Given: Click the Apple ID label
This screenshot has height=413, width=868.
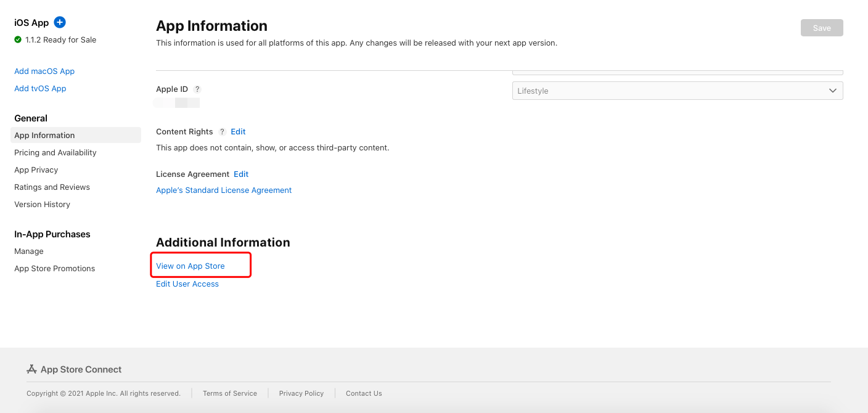Looking at the screenshot, I should [x=172, y=89].
